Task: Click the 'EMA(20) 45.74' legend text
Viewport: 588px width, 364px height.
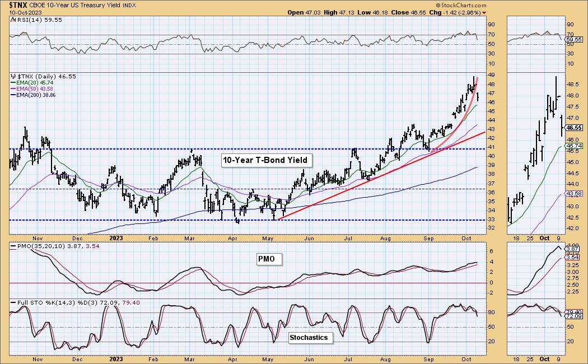Action: click(x=35, y=82)
